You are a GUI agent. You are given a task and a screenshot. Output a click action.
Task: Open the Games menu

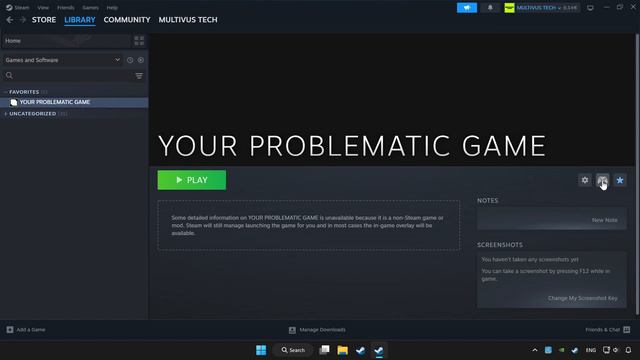(90, 7)
